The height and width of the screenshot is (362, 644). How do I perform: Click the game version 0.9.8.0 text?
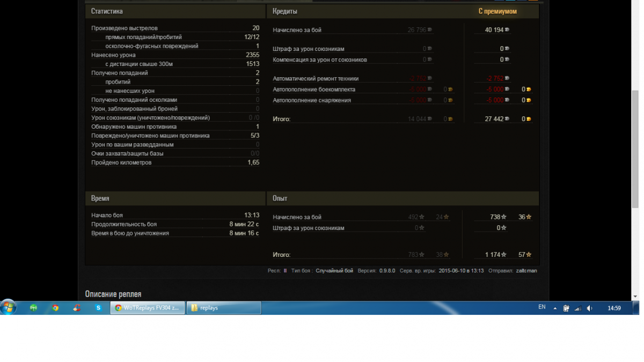pos(387,271)
